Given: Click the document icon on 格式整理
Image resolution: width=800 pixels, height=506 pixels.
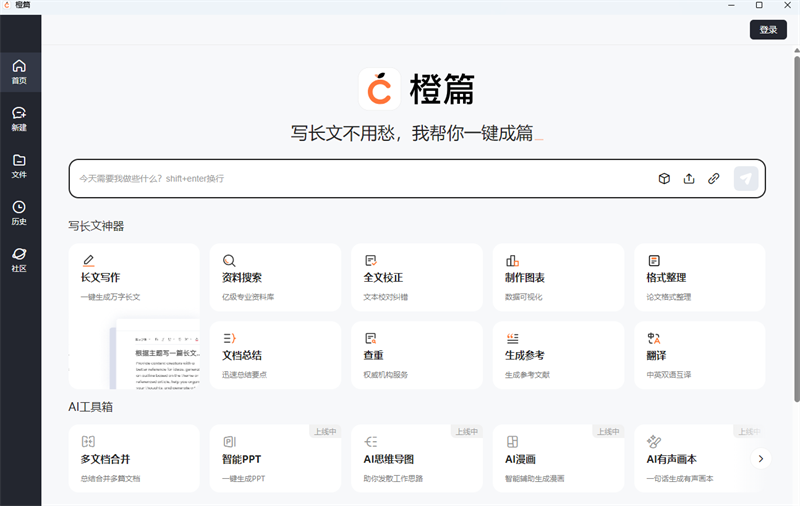Looking at the screenshot, I should point(654,261).
